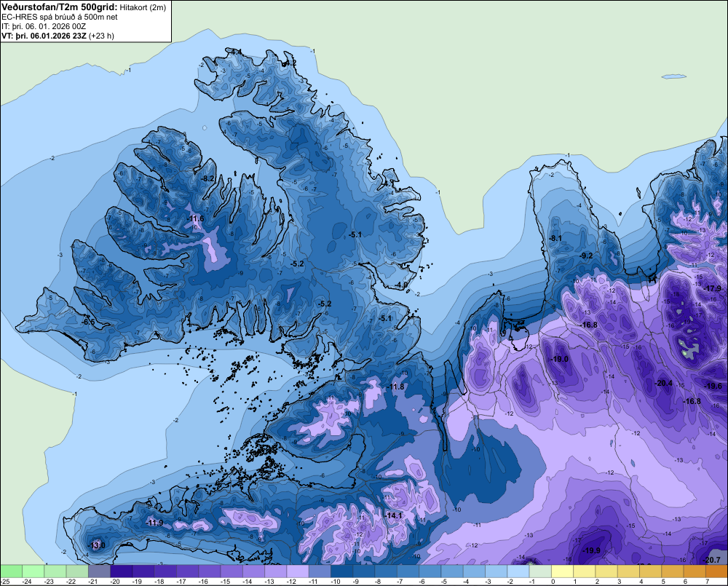This screenshot has height=586, width=728.
Task: Click the -9.2 temperature label
Action: (586, 256)
